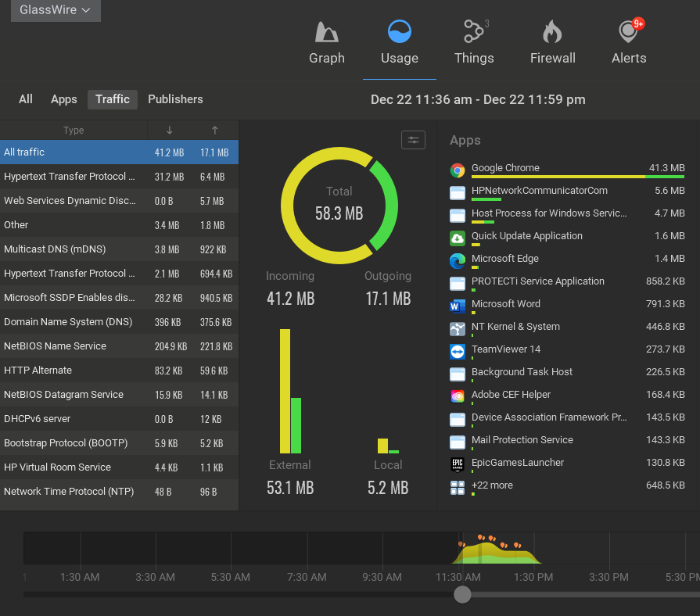Viewport: 700px width, 616px height.
Task: Click the Incoming 41.2 MB value
Action: [x=291, y=299]
